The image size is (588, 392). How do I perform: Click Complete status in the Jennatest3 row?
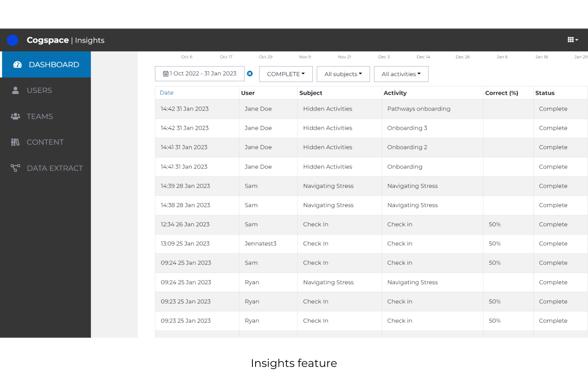pyautogui.click(x=553, y=244)
